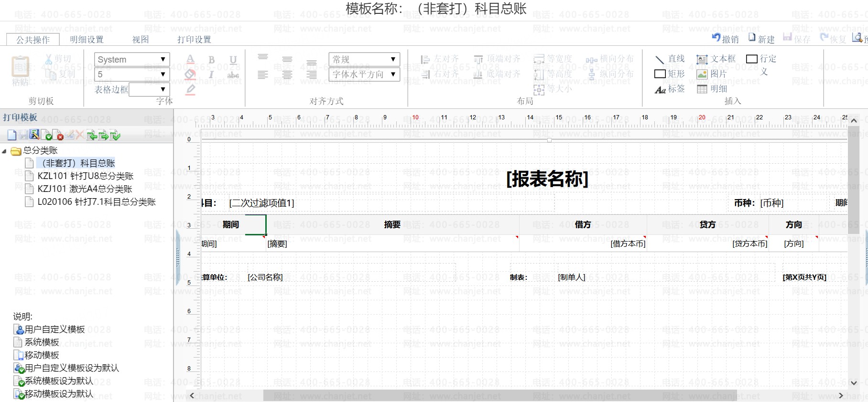Image resolution: width=868 pixels, height=402 pixels.
Task: Click the horizontal scrollbar right arrow
Action: [841, 395]
